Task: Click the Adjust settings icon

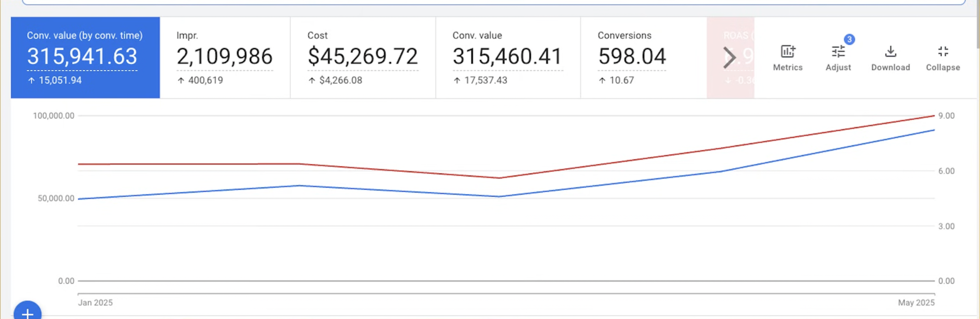Action: (838, 51)
